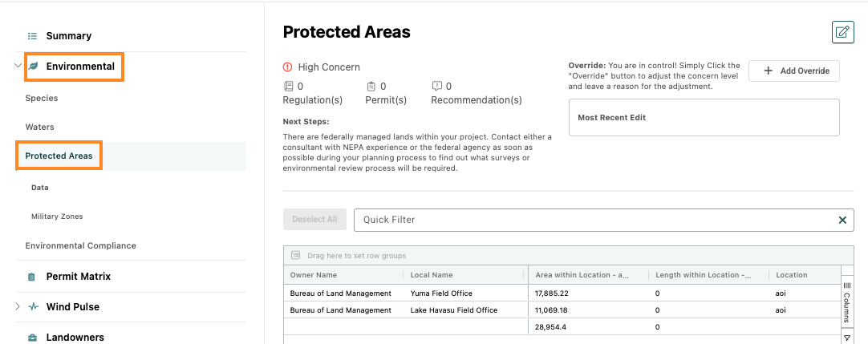Click the Landowners briefcase icon
This screenshot has height=344, width=868.
click(x=33, y=337)
